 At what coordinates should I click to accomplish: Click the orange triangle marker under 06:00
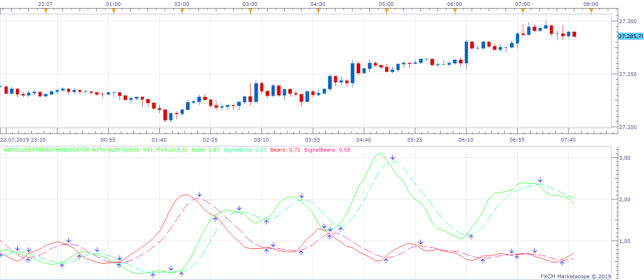[x=455, y=12]
